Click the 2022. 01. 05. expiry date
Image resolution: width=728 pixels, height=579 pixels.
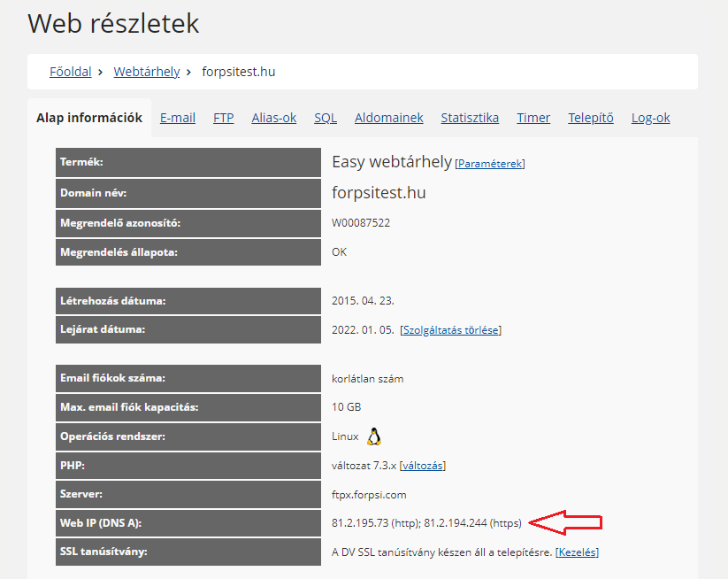click(x=363, y=330)
